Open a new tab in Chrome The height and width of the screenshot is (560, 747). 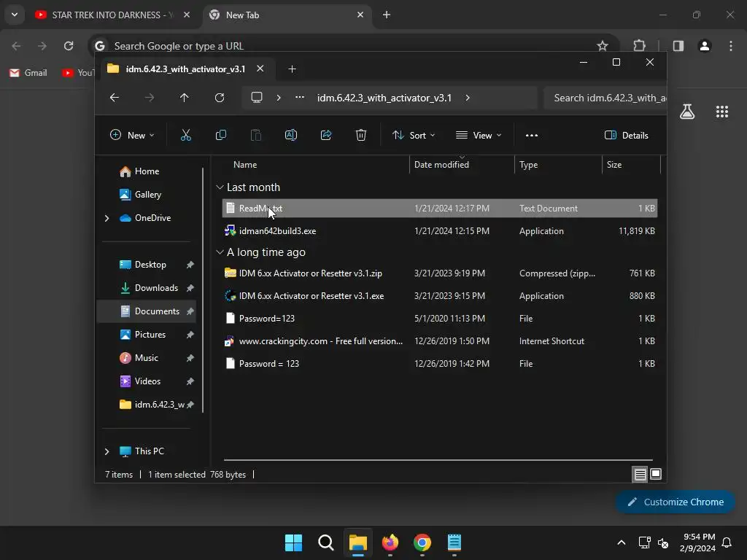click(387, 15)
